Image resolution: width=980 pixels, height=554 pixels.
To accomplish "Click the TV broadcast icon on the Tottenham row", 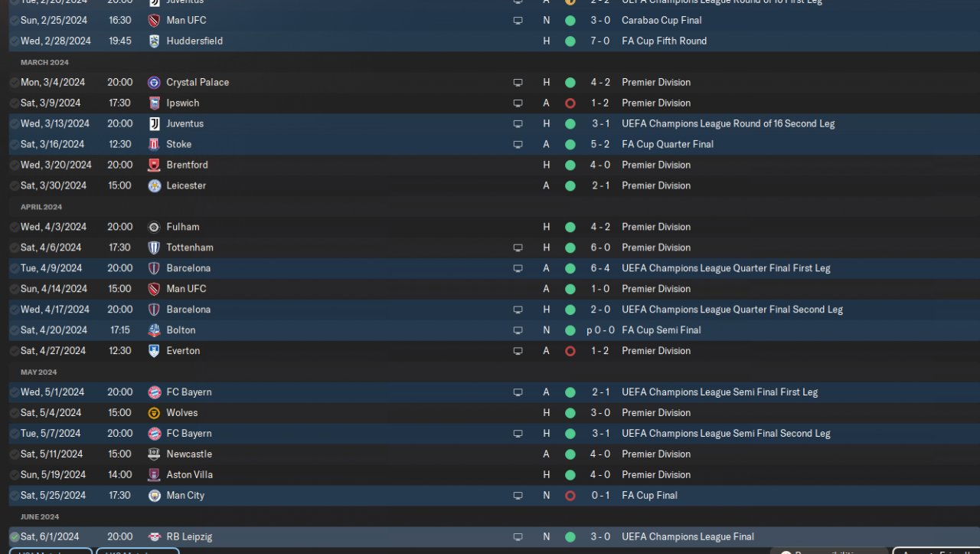I will coord(518,247).
